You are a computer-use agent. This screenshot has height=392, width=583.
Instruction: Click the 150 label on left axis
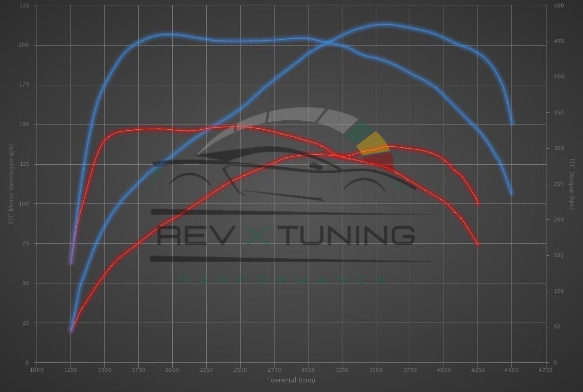tap(24, 124)
